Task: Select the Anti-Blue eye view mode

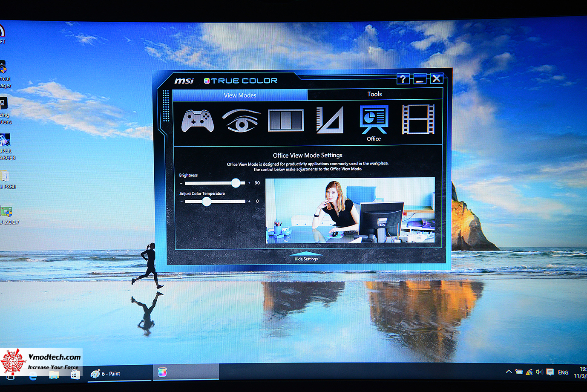Action: (x=242, y=121)
